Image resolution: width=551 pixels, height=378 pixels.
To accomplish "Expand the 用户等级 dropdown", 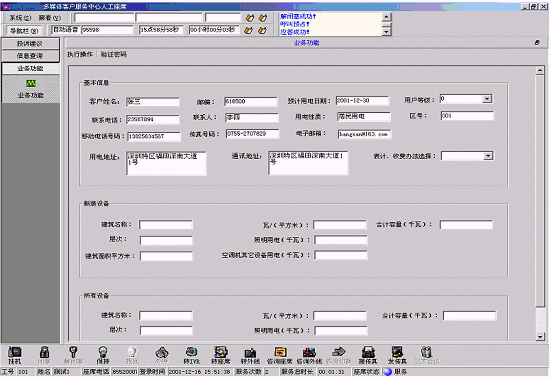I will click(x=487, y=99).
